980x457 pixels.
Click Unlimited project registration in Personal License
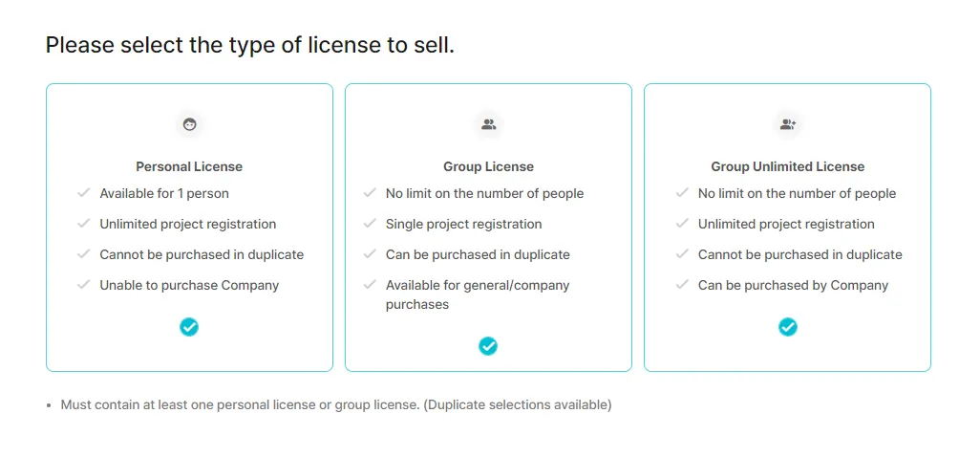pyautogui.click(x=187, y=224)
